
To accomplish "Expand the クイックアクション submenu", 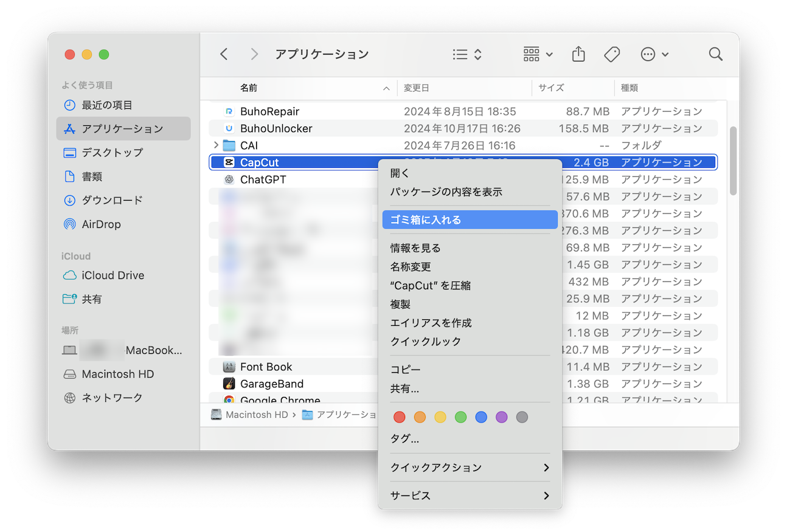I will [470, 468].
